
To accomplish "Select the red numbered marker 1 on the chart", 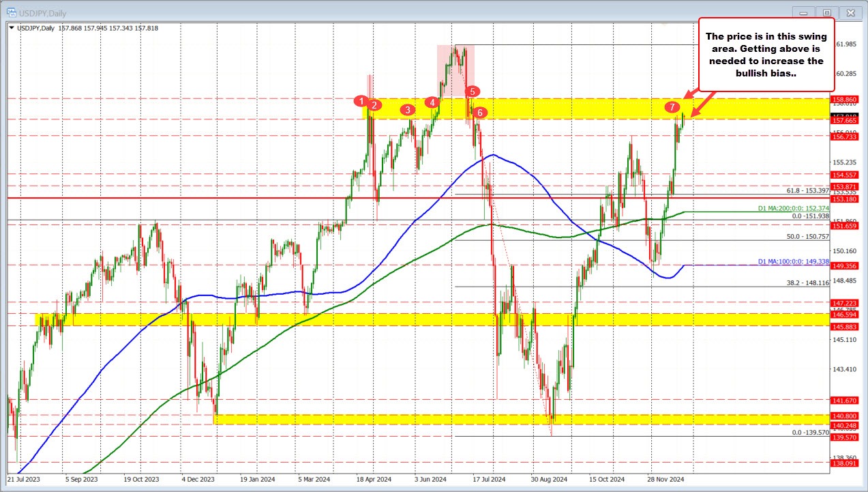I will click(361, 101).
